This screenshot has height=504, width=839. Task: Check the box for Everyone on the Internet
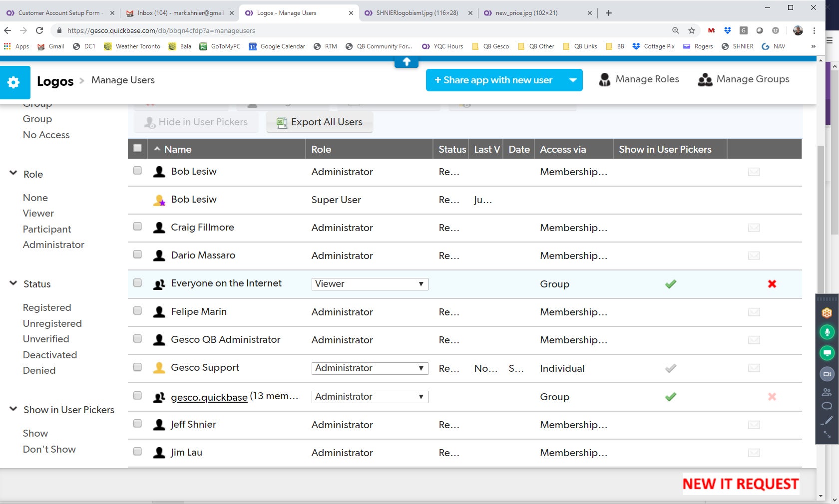click(x=137, y=283)
